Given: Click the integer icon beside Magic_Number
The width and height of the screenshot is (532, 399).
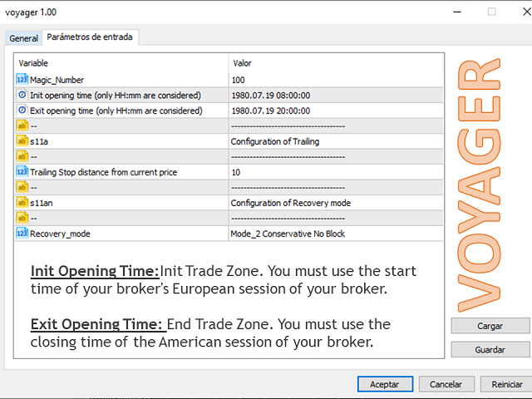Looking at the screenshot, I should [x=22, y=80].
